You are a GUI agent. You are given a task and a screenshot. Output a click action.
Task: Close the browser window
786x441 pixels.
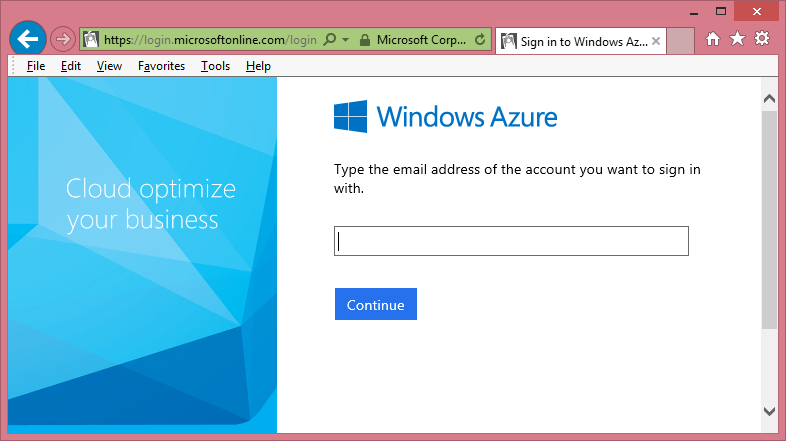[x=757, y=12]
